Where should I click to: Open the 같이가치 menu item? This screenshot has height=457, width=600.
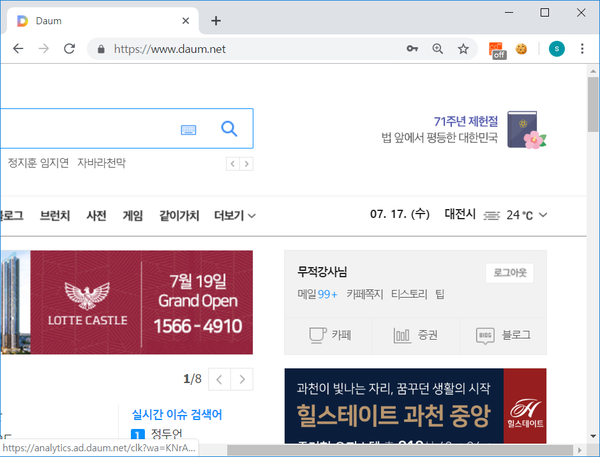coord(179,216)
